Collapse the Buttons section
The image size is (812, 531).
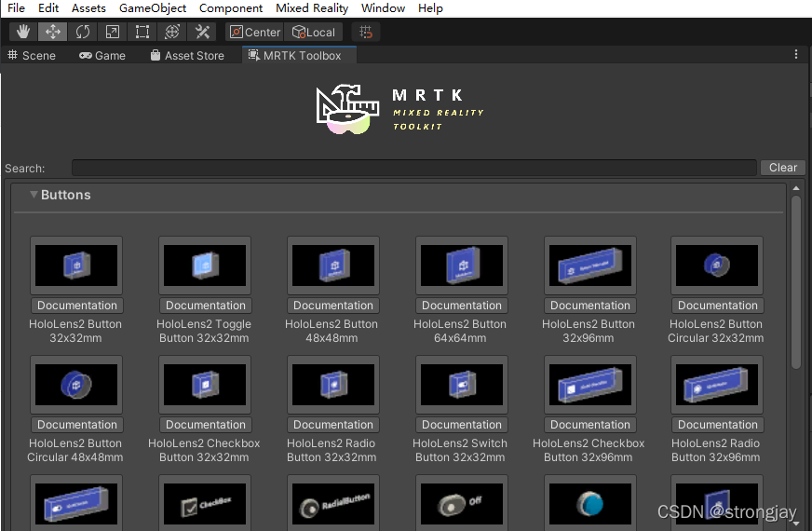(x=34, y=195)
